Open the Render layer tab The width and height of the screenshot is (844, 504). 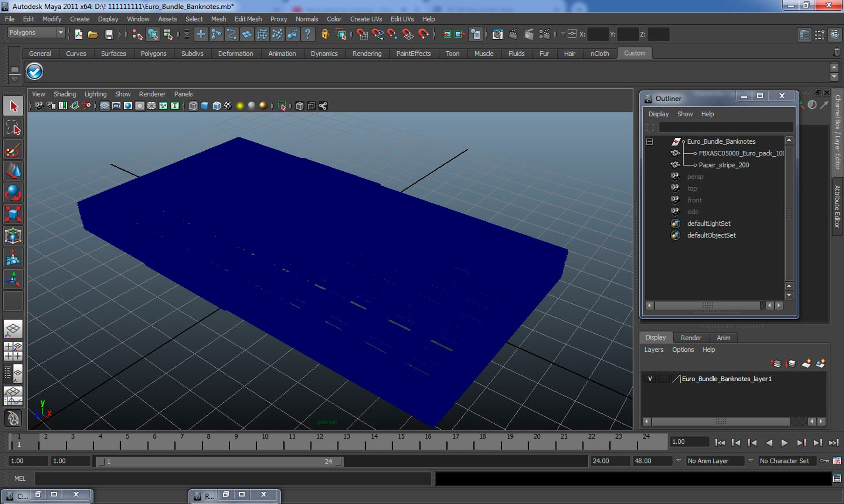pyautogui.click(x=690, y=338)
